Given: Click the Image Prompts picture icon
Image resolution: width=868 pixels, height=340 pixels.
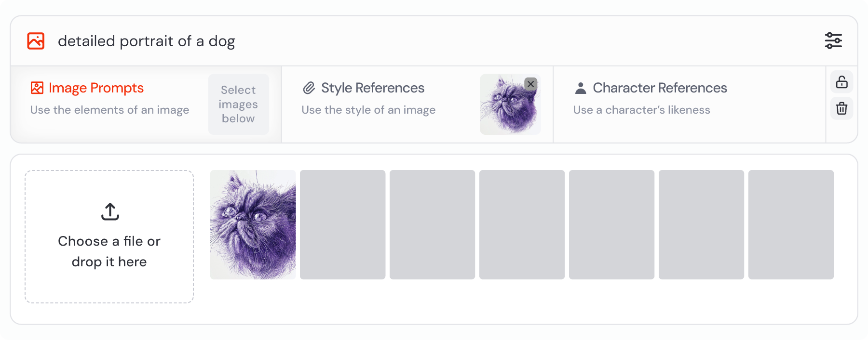Looking at the screenshot, I should coord(37,88).
